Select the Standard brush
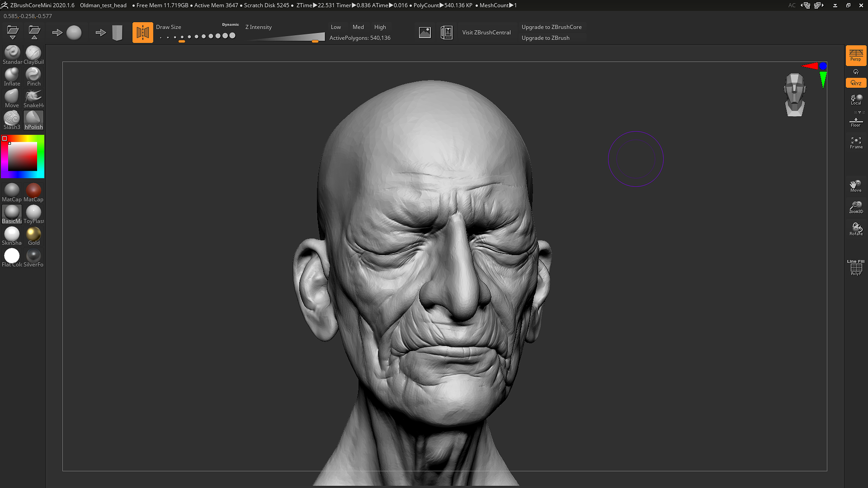868x488 pixels. (12, 52)
